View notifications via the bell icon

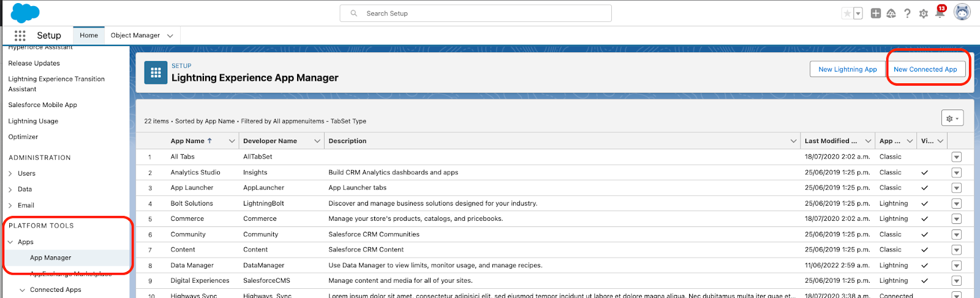940,13
